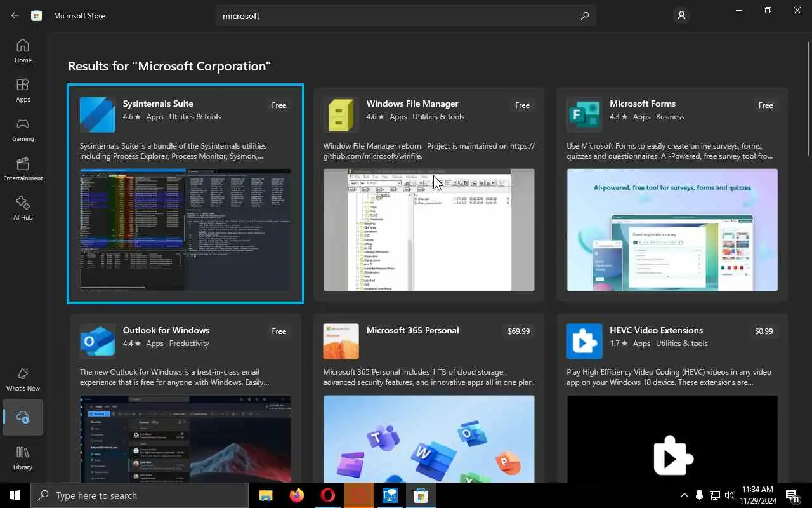Open Windows File Manager screenshot thumbnail

point(429,230)
